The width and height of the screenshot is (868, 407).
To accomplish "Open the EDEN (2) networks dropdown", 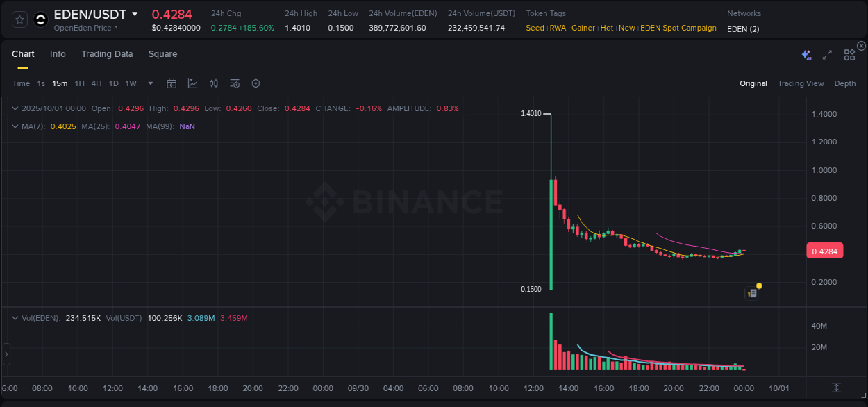I will pyautogui.click(x=743, y=29).
